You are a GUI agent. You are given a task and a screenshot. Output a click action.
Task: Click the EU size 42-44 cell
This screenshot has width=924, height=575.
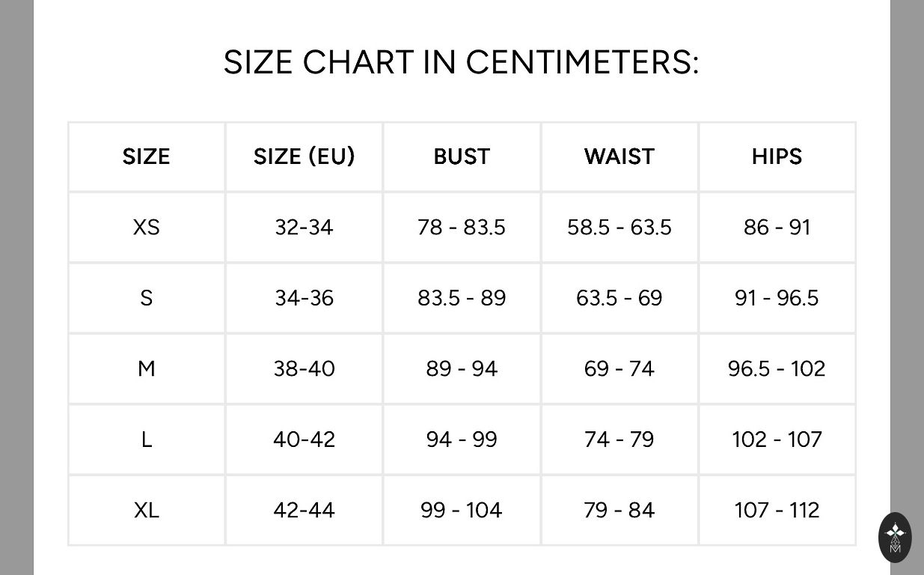point(304,510)
